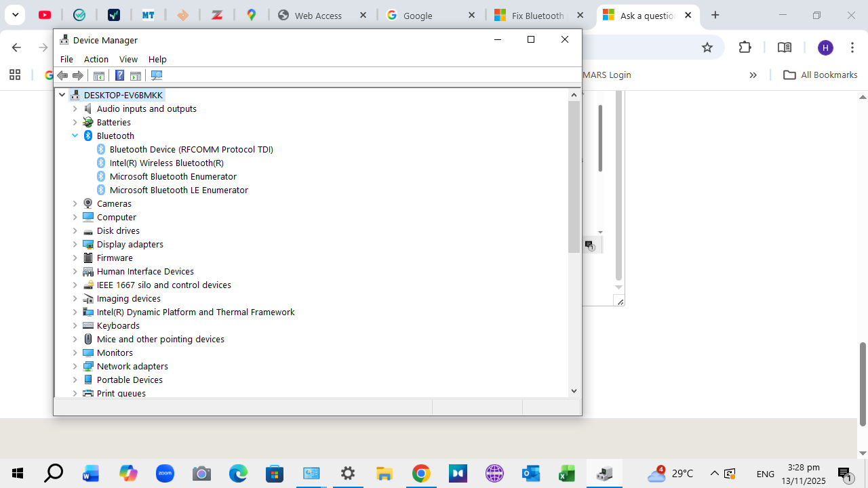Expand the Cameras category
Image resolution: width=868 pixels, height=488 pixels.
pos(75,203)
